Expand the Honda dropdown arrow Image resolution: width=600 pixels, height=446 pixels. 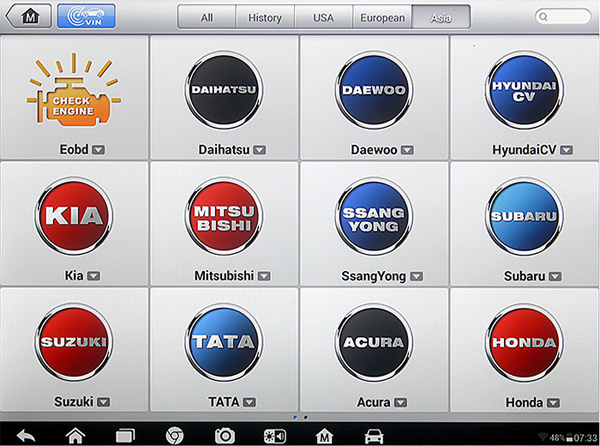553,402
